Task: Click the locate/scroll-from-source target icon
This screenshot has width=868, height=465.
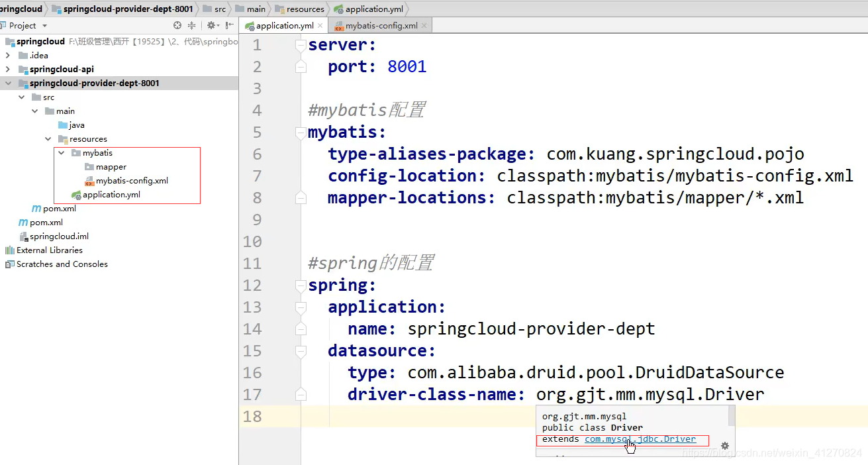Action: 177,25
